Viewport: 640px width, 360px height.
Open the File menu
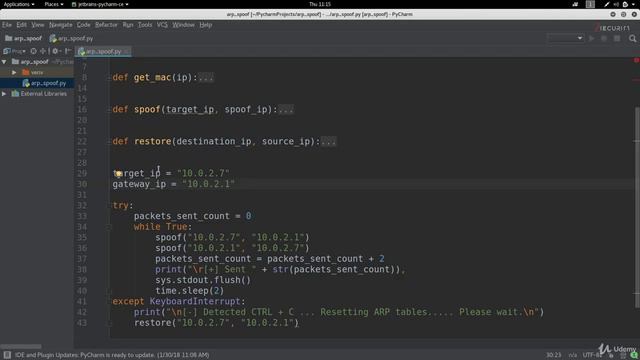point(7,25)
